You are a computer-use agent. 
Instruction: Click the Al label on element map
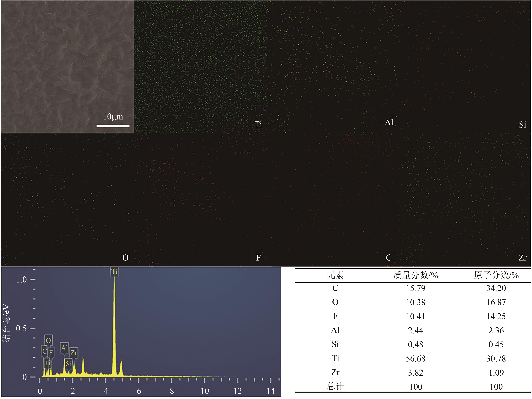click(389, 122)
